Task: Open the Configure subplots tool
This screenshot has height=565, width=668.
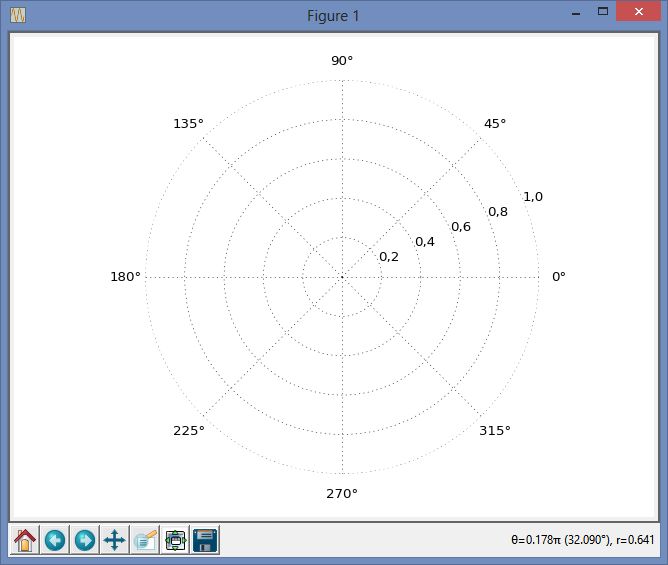Action: [x=175, y=540]
